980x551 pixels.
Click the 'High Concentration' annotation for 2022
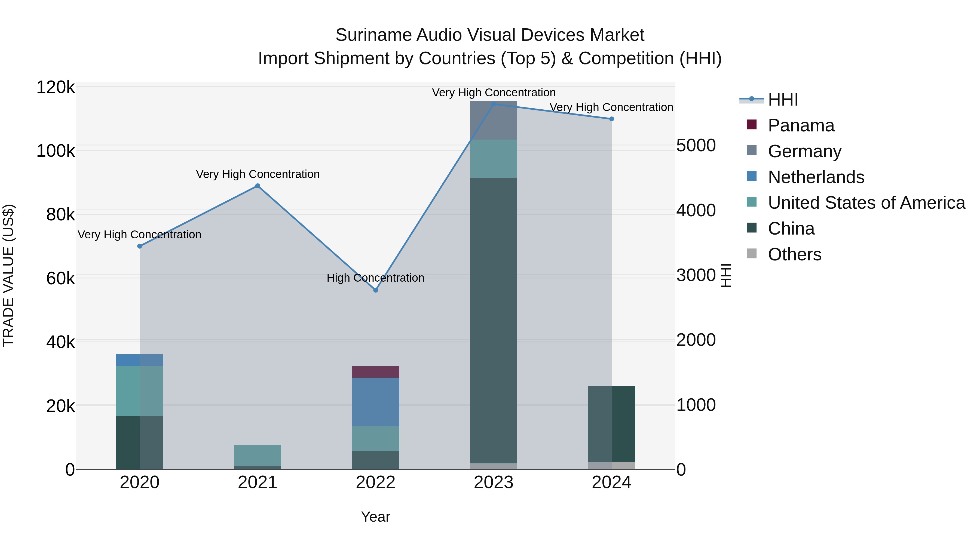coord(375,278)
